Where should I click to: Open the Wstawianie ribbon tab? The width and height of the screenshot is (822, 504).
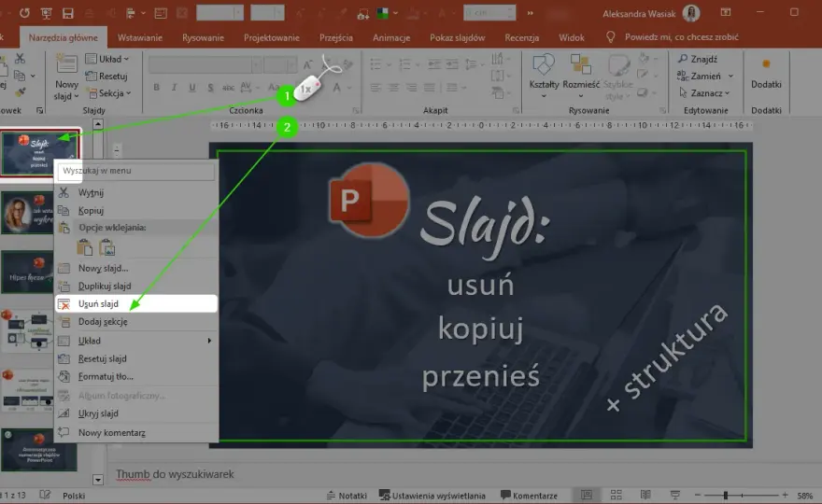click(x=140, y=37)
